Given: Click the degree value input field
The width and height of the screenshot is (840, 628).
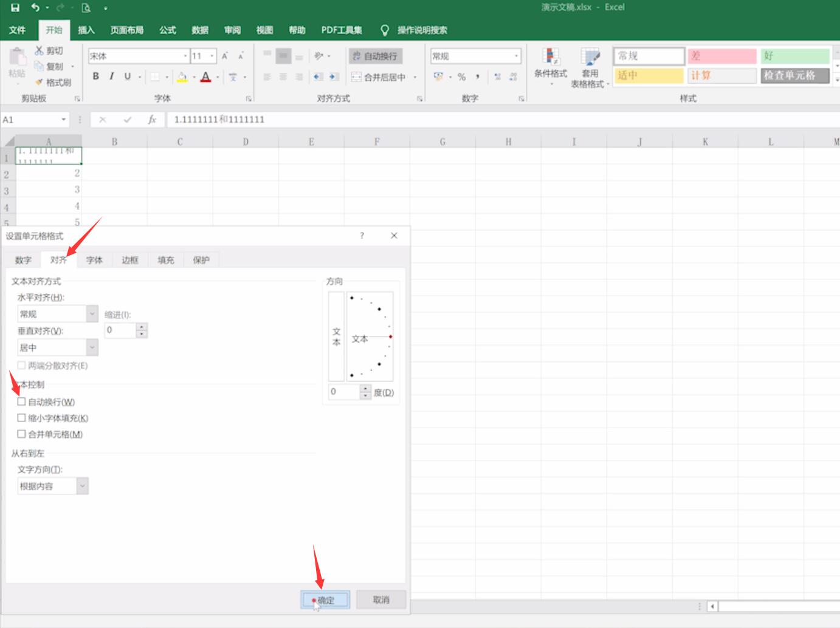Looking at the screenshot, I should [x=344, y=392].
